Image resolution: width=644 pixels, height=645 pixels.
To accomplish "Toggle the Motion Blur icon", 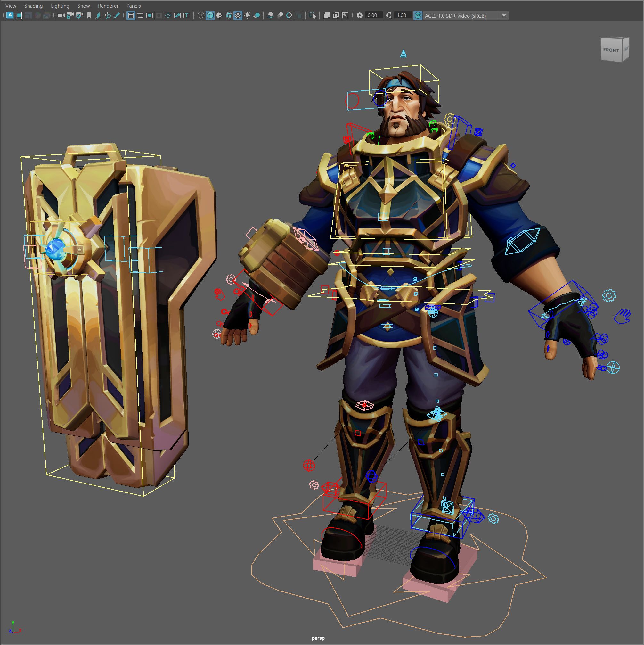I will [280, 15].
